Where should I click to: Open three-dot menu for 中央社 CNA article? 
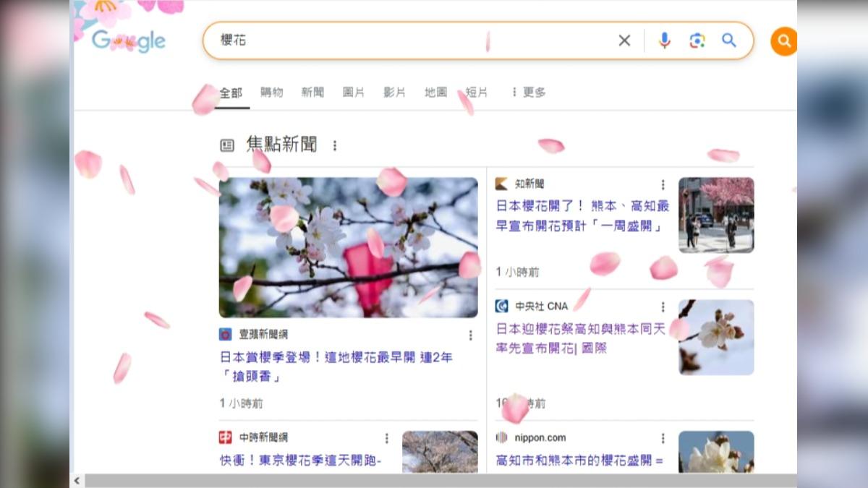[663, 307]
